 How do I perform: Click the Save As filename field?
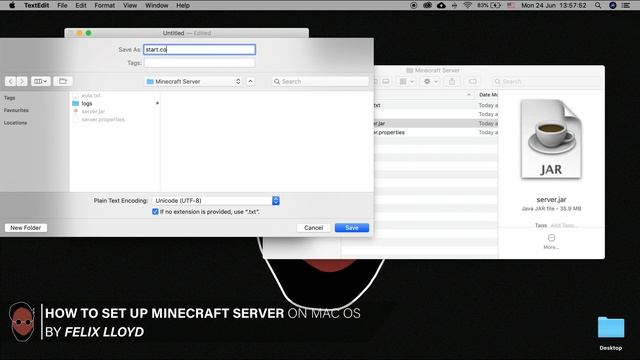click(200, 49)
